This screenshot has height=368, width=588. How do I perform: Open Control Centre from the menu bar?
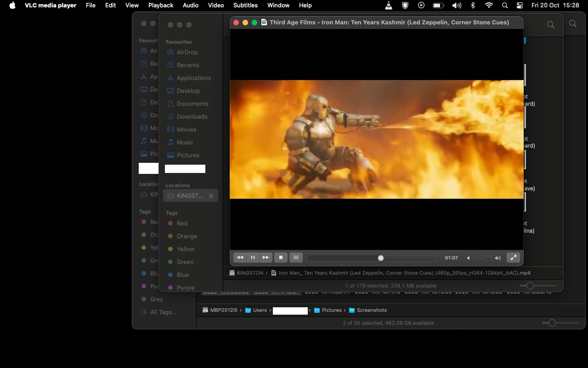(520, 6)
